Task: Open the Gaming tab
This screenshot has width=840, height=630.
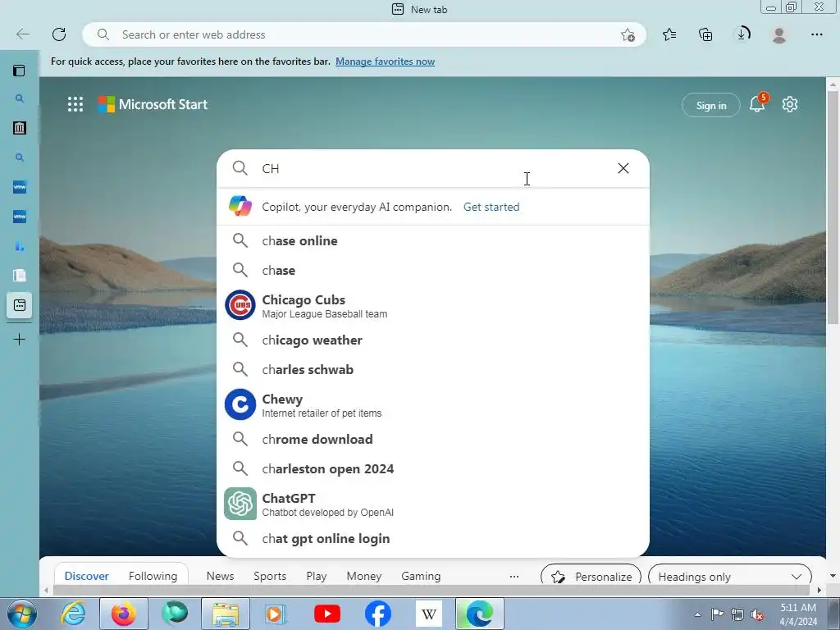Action: (421, 576)
